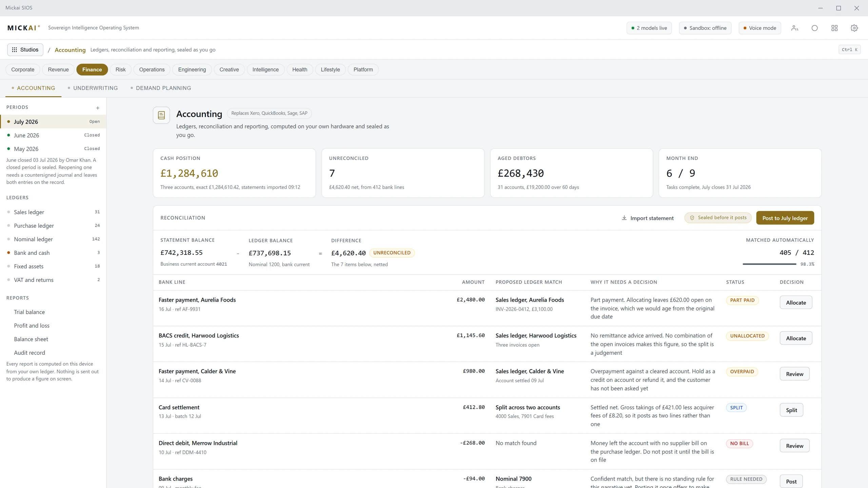868x488 pixels.
Task: Click the MICKAI logo
Action: point(24,28)
